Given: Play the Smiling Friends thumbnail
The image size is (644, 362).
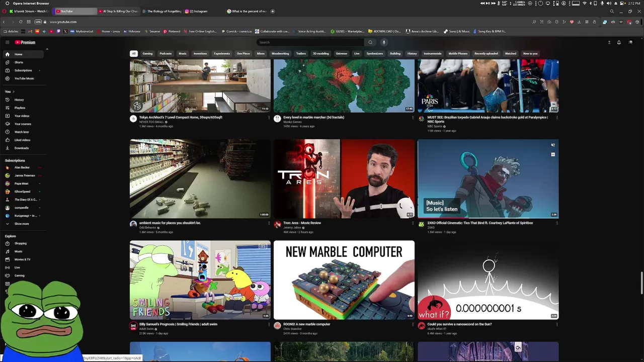Looking at the screenshot, I should click(200, 280).
